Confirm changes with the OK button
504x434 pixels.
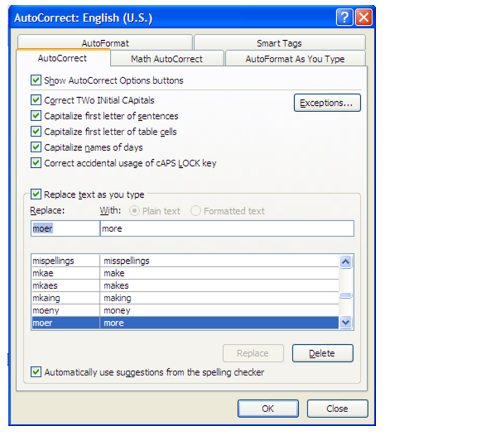[268, 409]
